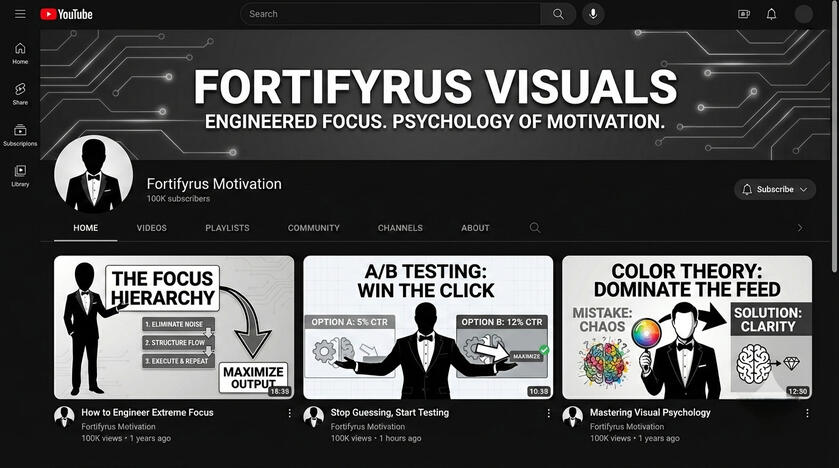The width and height of the screenshot is (839, 468).
Task: Open the Mastering Visual Psychology title link
Action: coord(650,412)
